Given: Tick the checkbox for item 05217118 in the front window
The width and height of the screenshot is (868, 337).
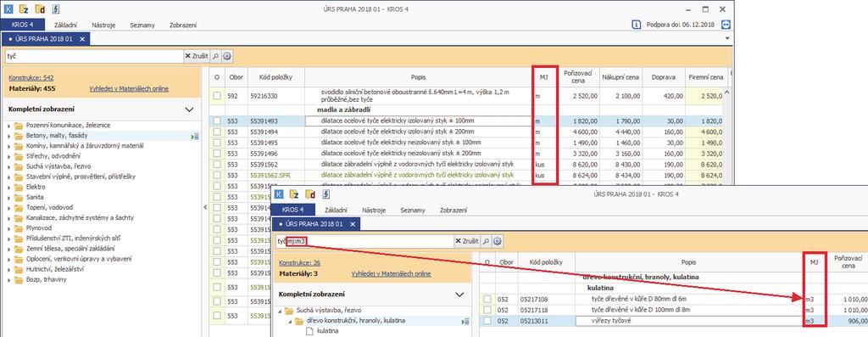Looking at the screenshot, I should pyautogui.click(x=487, y=309).
